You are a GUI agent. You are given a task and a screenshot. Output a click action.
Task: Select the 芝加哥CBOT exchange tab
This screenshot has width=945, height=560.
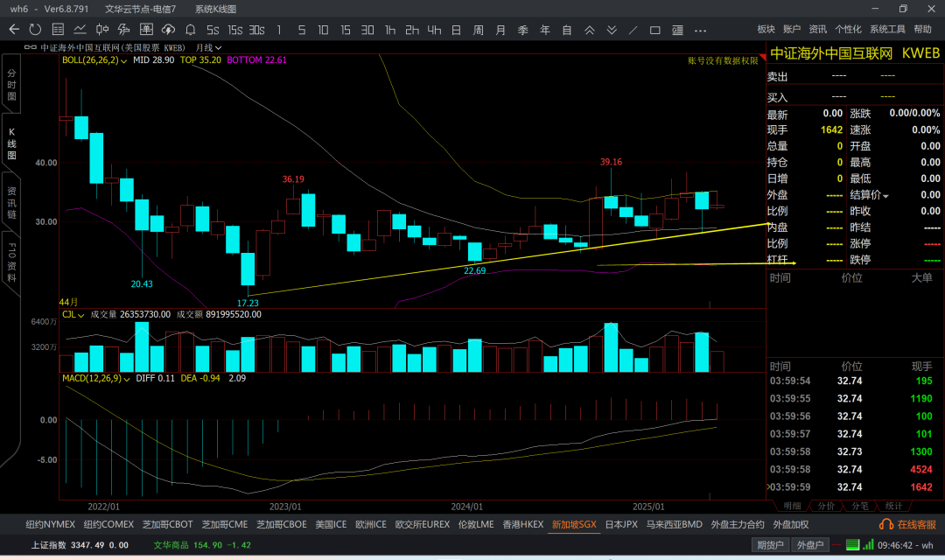click(167, 524)
